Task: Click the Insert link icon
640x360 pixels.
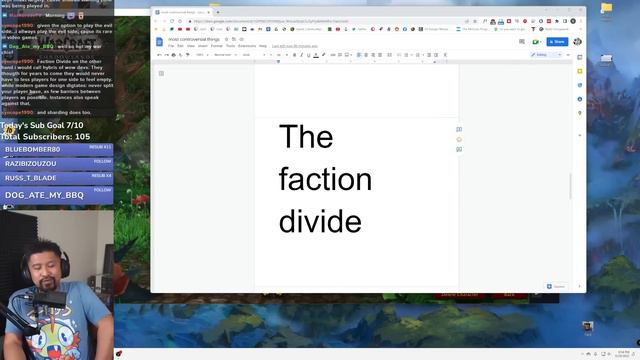Action: [x=333, y=55]
